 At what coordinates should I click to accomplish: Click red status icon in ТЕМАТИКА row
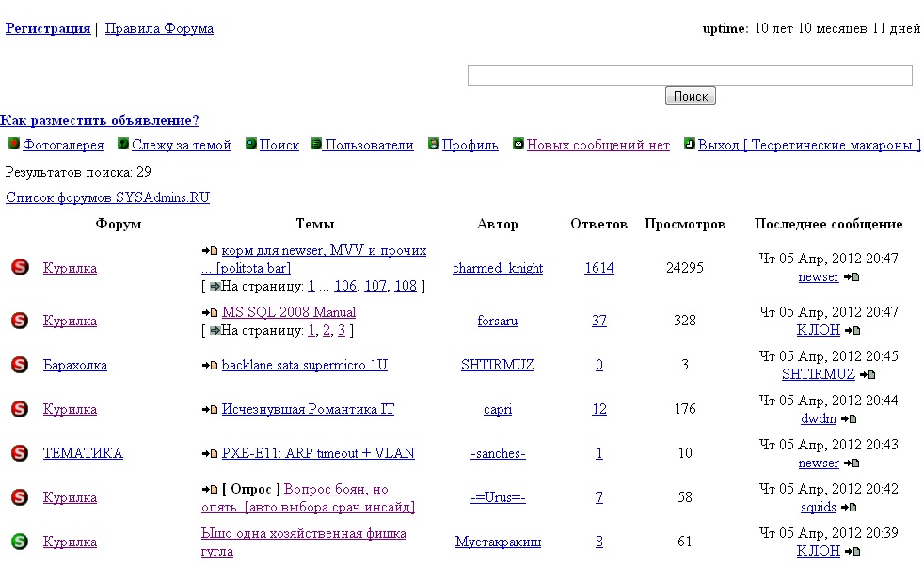click(20, 453)
